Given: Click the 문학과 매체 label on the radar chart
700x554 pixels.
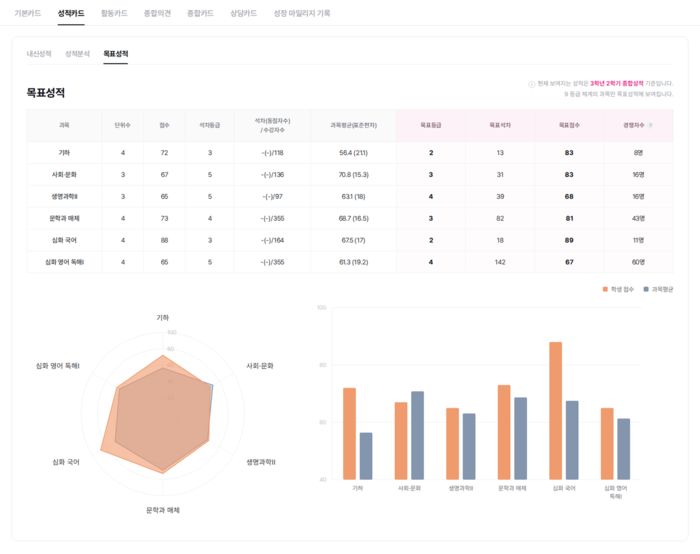Looking at the screenshot, I should 162,510.
